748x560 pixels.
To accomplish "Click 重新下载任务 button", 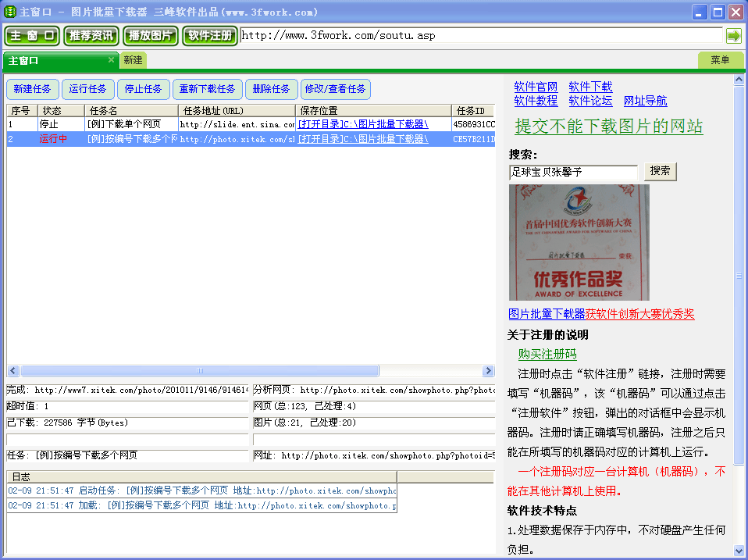I will point(207,89).
